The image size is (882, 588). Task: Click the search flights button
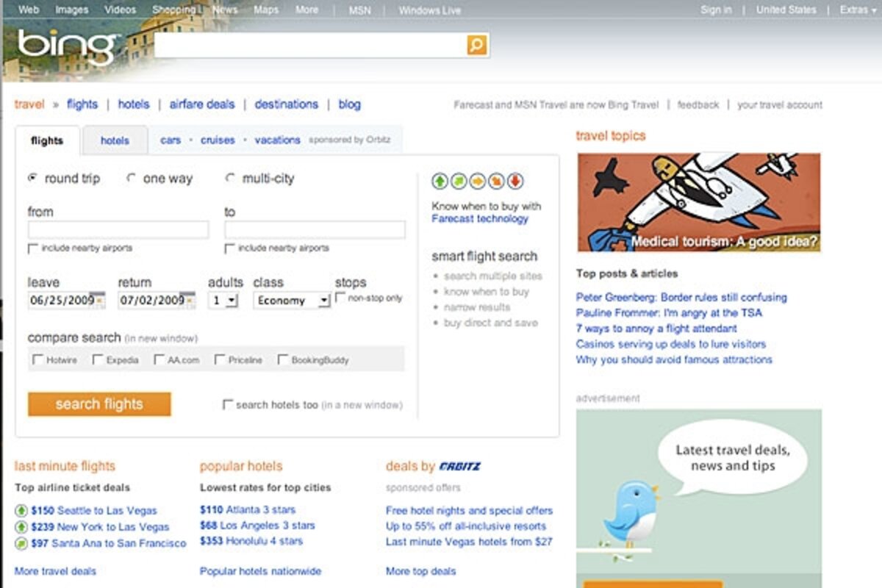pyautogui.click(x=99, y=404)
